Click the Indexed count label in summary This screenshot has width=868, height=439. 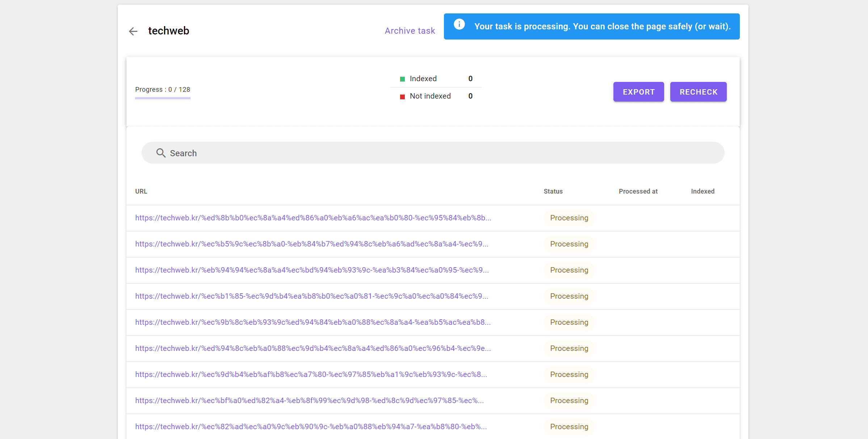point(423,79)
